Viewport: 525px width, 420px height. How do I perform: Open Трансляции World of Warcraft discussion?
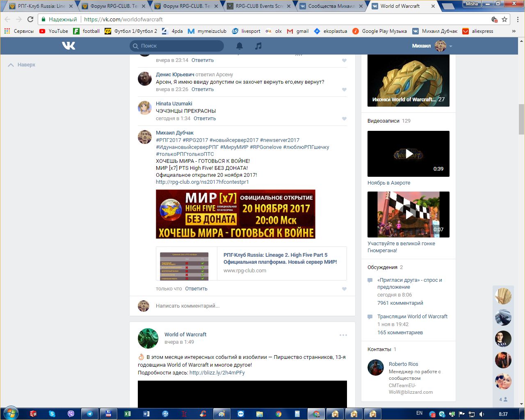coord(413,317)
